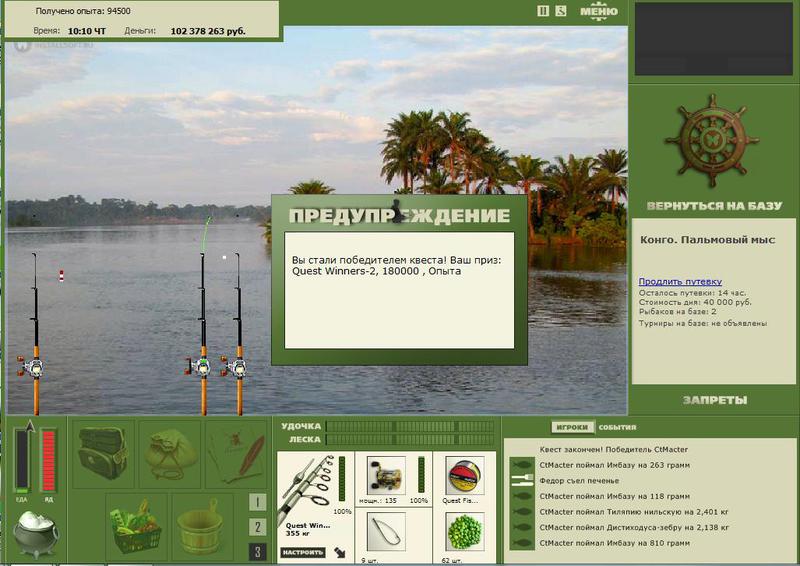This screenshot has height=566, width=800.
Task: Switch to rod slot 1
Action: click(x=258, y=502)
